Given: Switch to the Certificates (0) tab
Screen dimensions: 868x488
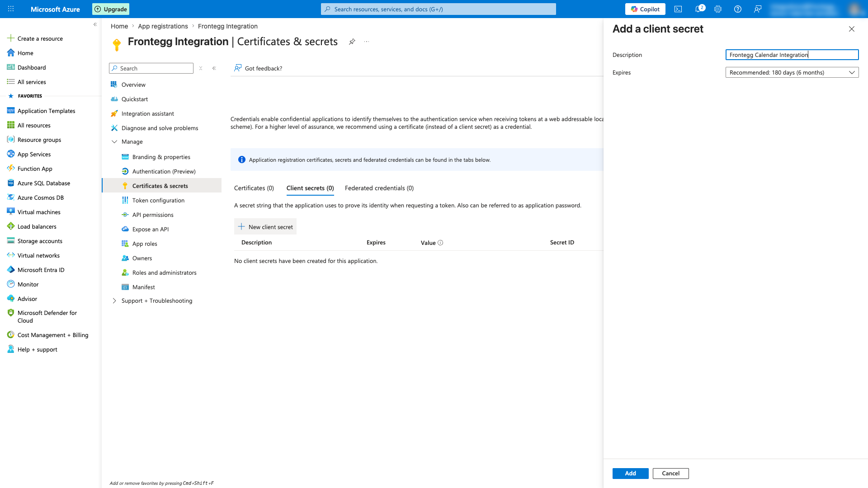Looking at the screenshot, I should [254, 188].
